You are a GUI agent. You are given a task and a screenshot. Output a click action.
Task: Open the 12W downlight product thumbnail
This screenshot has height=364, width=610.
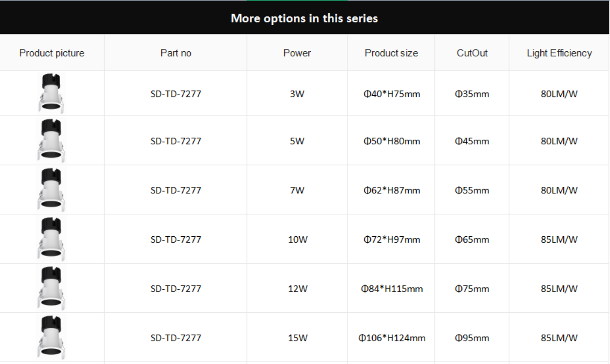point(51,288)
